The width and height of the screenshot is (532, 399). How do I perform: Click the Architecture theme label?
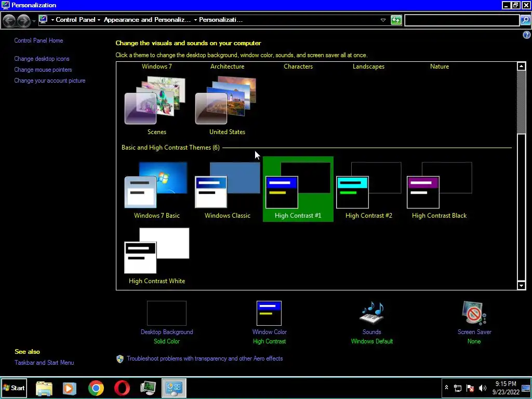[228, 66]
